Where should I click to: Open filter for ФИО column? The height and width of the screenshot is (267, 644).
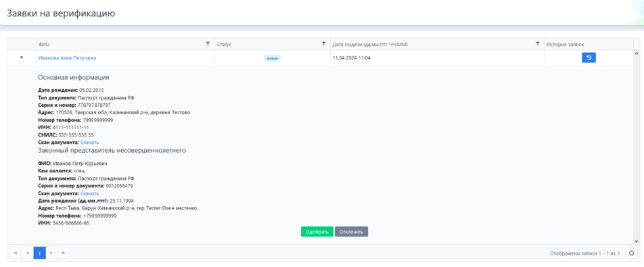point(208,44)
